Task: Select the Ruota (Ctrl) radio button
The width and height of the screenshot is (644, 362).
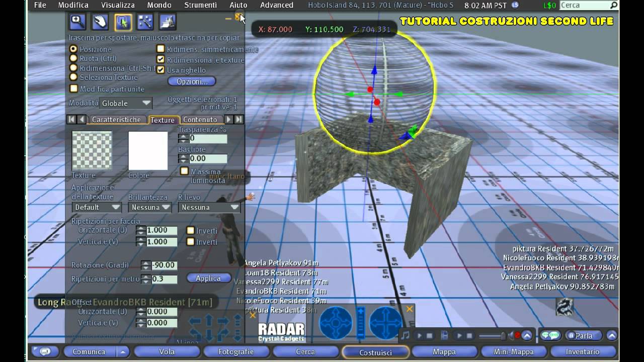Action: coord(73,58)
